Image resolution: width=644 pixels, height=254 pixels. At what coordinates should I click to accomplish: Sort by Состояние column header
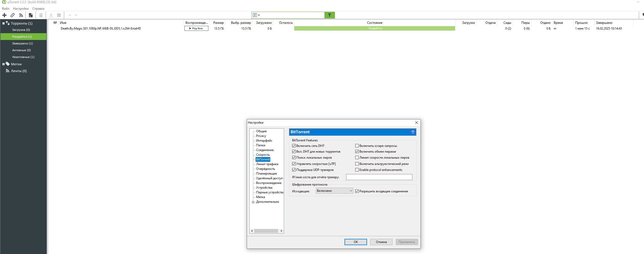point(375,23)
